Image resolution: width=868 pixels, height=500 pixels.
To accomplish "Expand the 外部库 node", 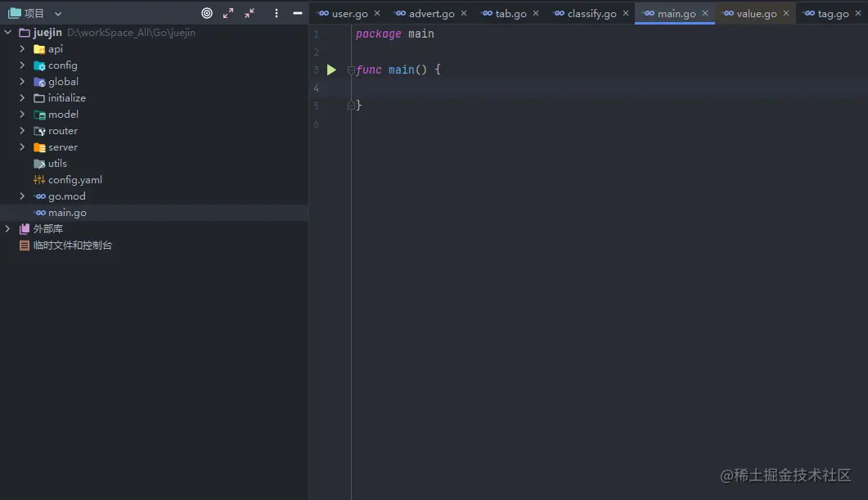I will 7,228.
